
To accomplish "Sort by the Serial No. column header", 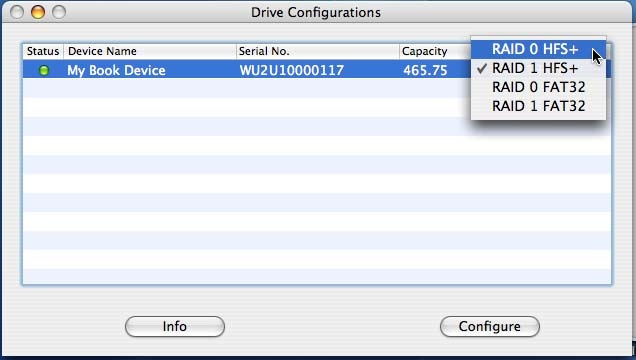I will click(317, 51).
